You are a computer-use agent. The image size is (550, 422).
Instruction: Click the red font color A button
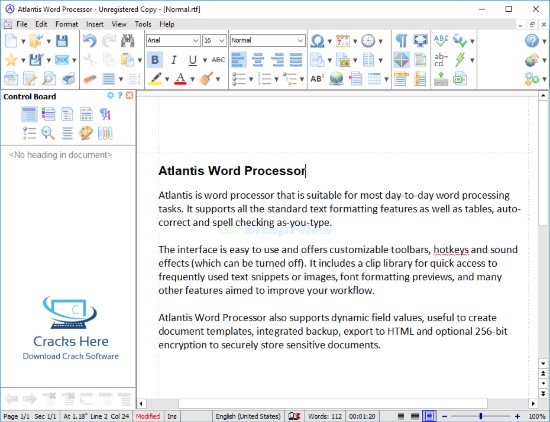point(180,79)
